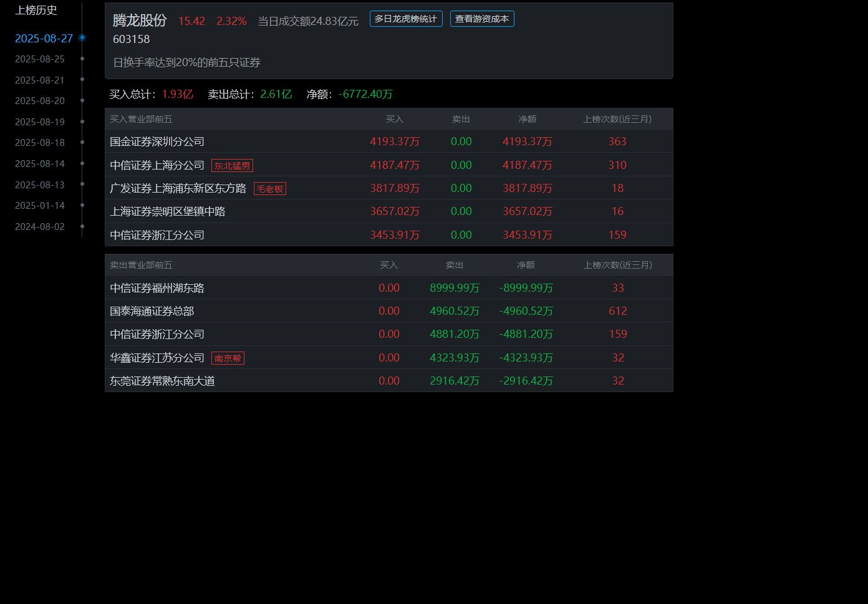Click the 卖出营业部前五 table header
The height and width of the screenshot is (604, 868).
(x=141, y=265)
